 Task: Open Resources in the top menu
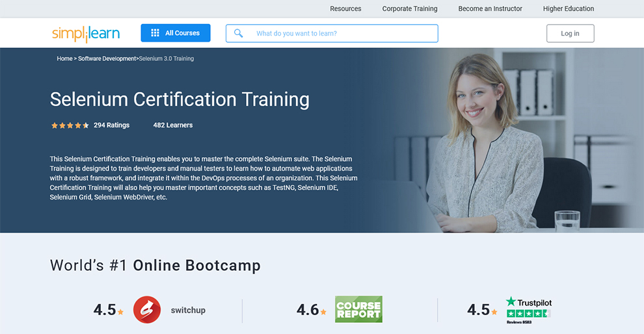click(345, 8)
